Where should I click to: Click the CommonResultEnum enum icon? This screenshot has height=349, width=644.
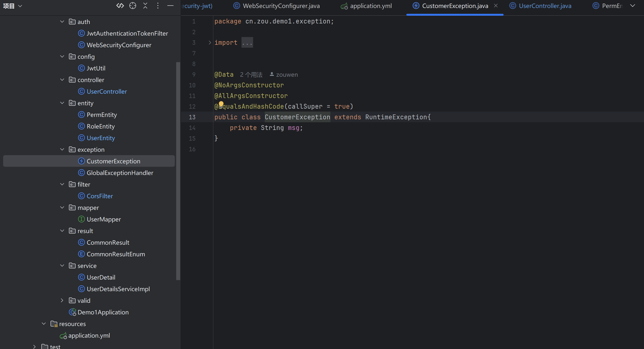(81, 254)
